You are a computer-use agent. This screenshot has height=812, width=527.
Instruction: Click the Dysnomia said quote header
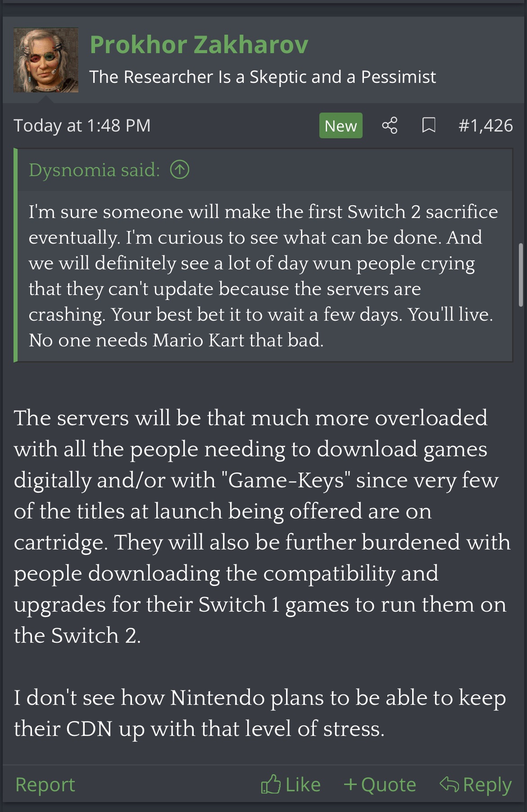(95, 170)
